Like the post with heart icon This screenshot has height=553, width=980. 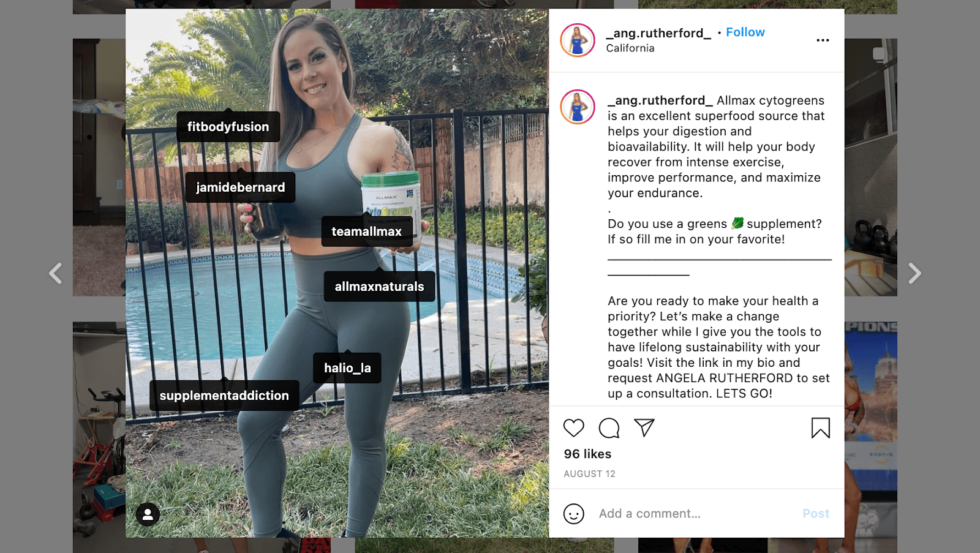click(x=574, y=428)
